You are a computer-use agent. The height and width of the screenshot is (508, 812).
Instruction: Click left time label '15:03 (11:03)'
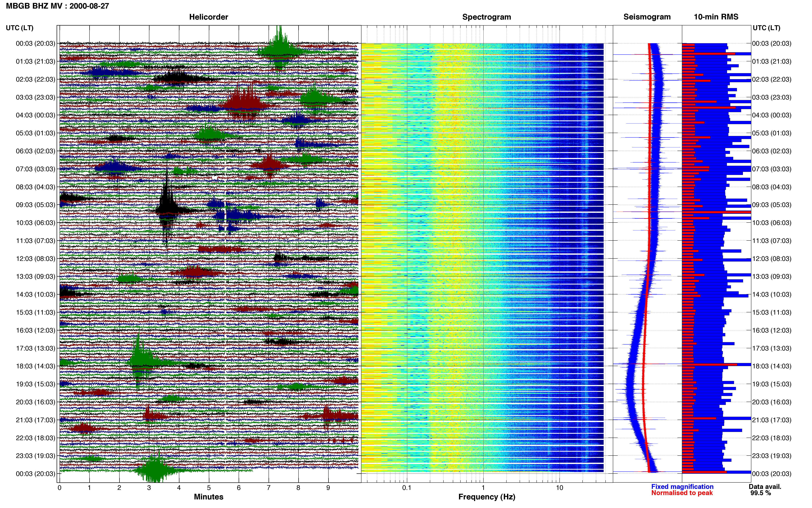pos(35,313)
